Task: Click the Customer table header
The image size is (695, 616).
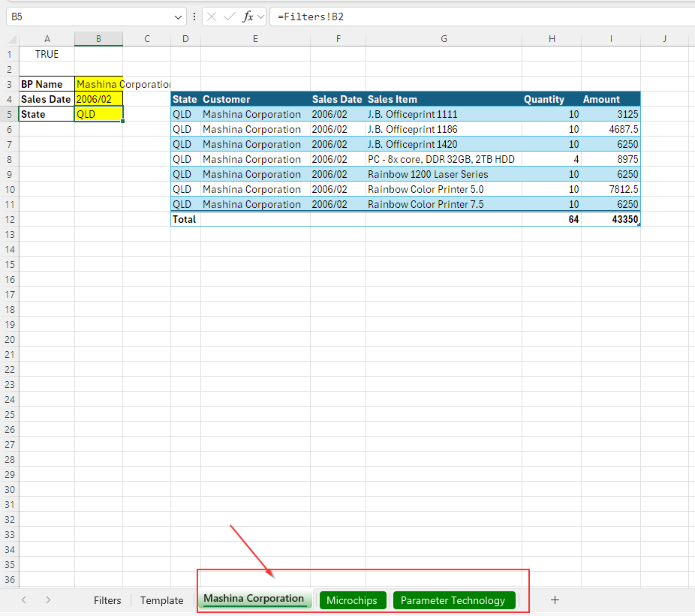Action: pyautogui.click(x=255, y=99)
